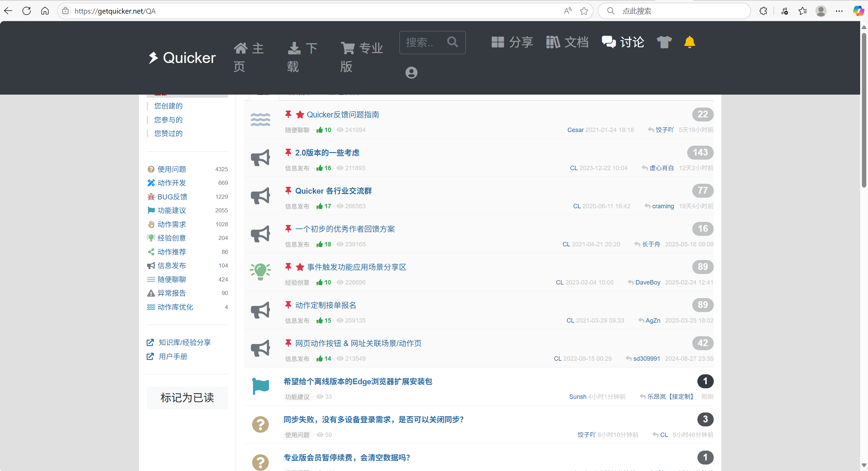Click the Quicker logo
This screenshot has height=471, width=868.
click(182, 58)
